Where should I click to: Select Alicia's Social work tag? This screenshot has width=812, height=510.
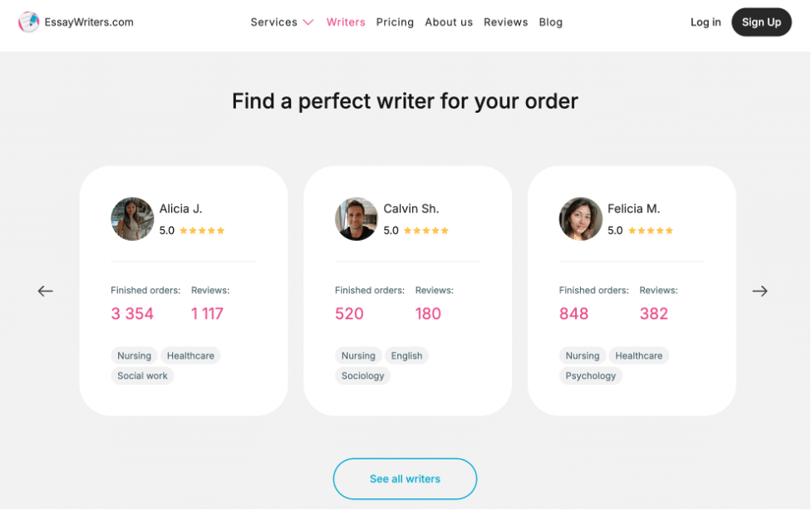(x=142, y=376)
